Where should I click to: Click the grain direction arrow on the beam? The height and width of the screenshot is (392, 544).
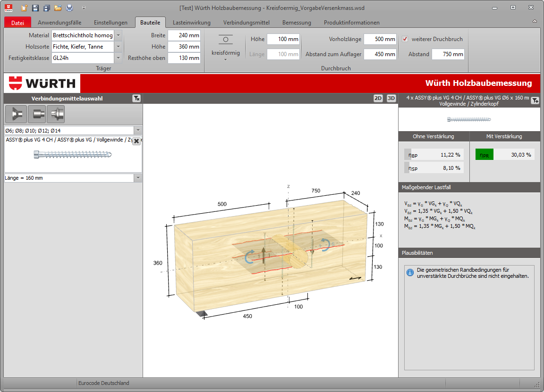(x=355, y=278)
